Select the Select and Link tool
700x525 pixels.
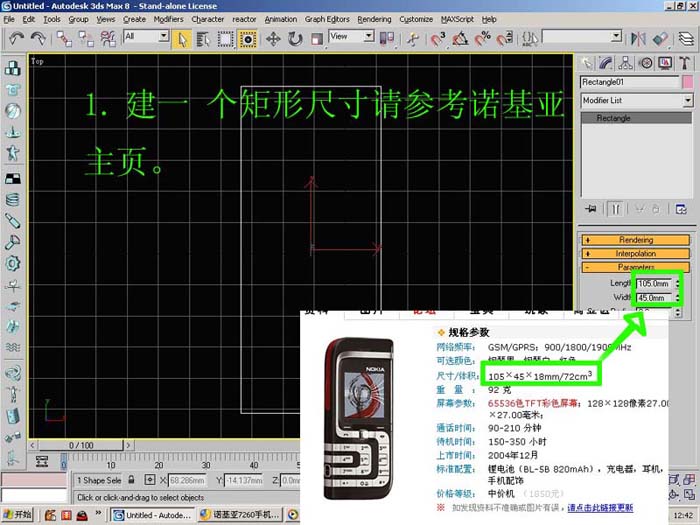pyautogui.click(x=64, y=39)
